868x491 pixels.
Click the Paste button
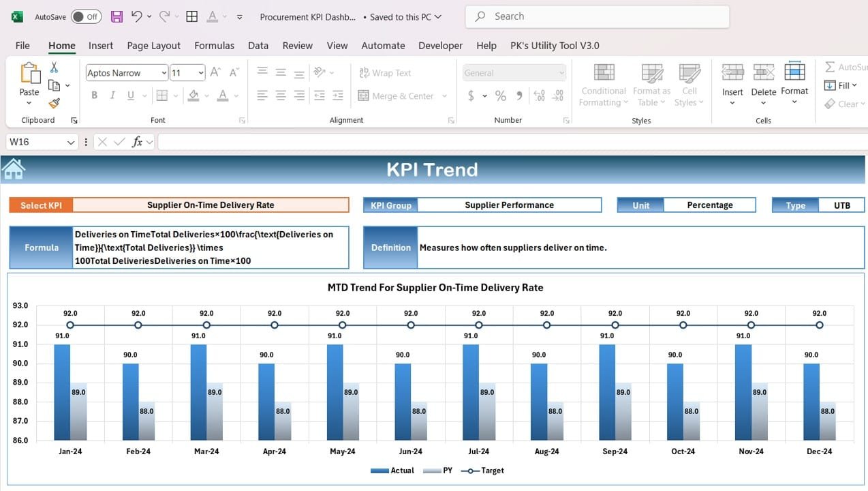pyautogui.click(x=29, y=84)
